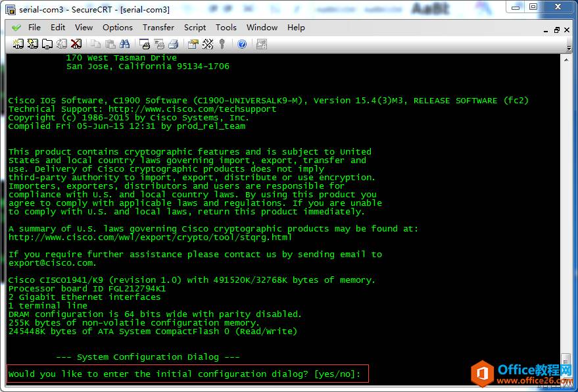Open the Tools menu

pyautogui.click(x=226, y=27)
